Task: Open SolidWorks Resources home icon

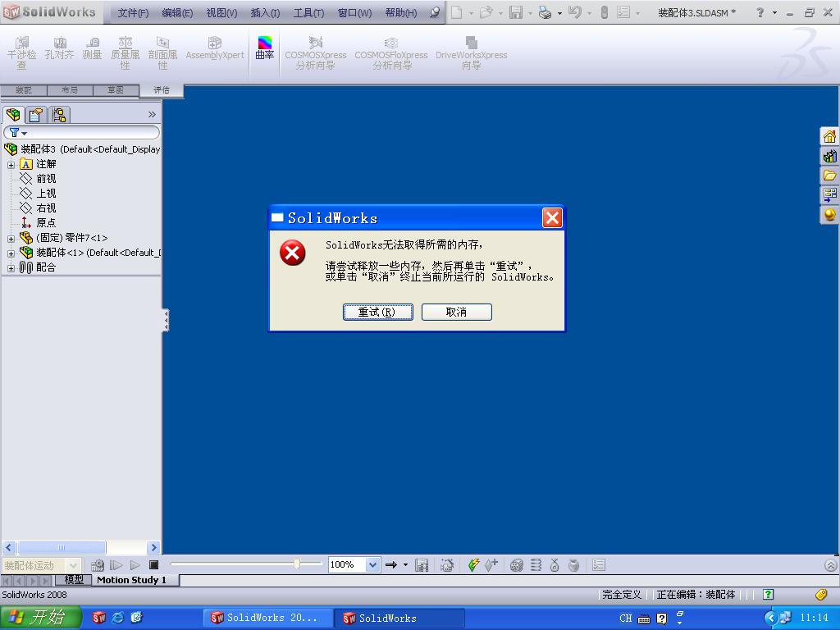Action: click(829, 137)
